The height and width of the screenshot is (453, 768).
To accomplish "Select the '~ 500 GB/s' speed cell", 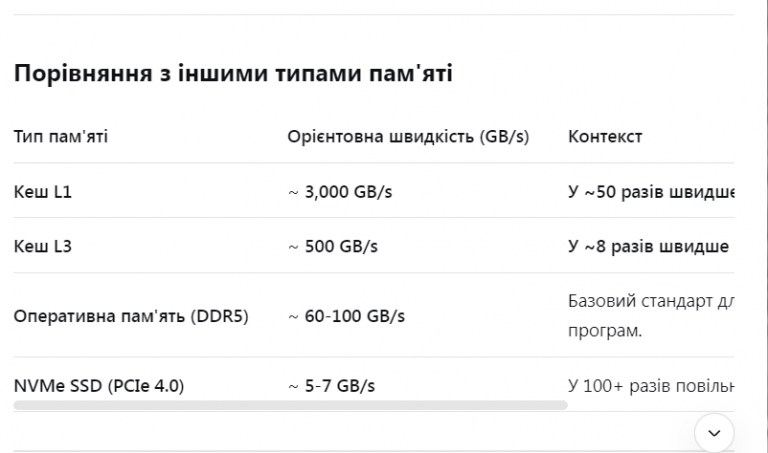I will pos(335,246).
